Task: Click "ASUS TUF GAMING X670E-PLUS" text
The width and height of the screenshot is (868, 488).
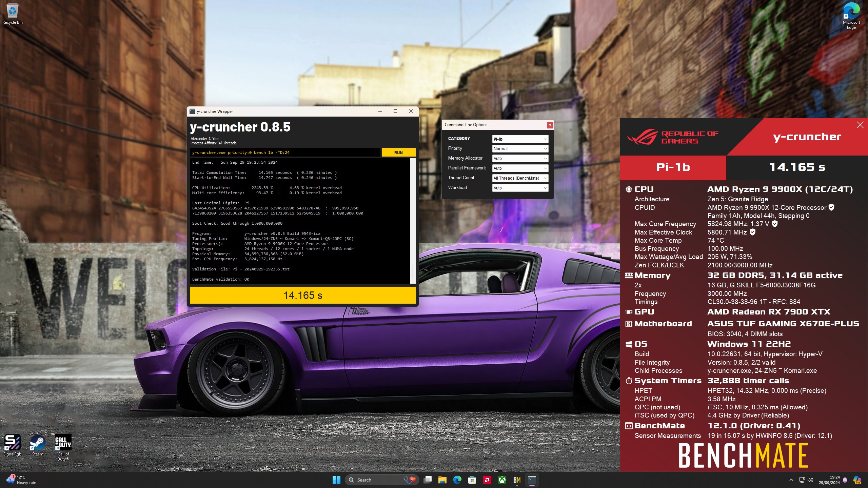Action: [x=783, y=324]
